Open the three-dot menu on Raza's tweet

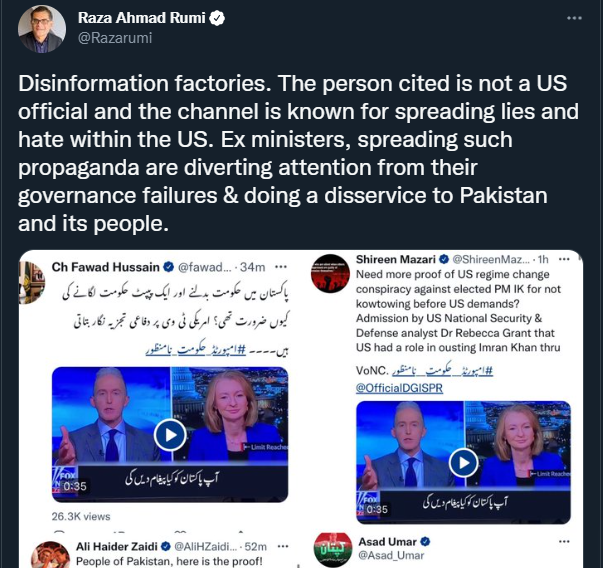point(574,18)
